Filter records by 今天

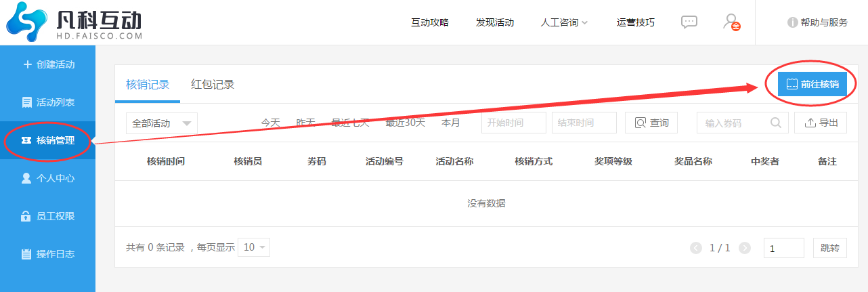[271, 123]
